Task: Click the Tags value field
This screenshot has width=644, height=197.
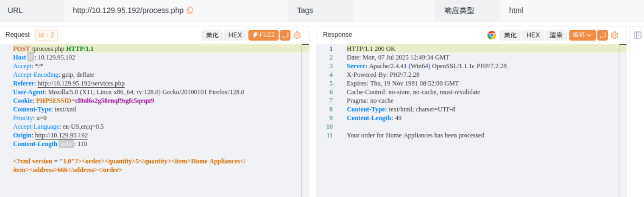Action: click(394, 11)
